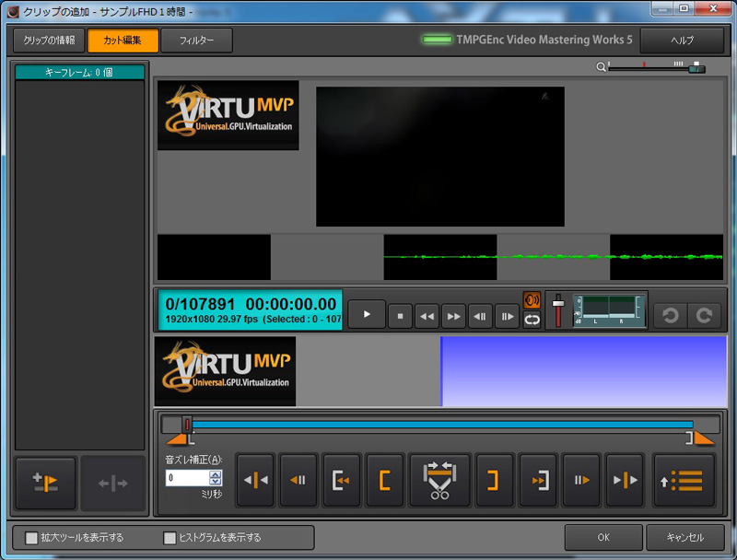Click the OK button
Viewport: 737px width, 560px height.
[602, 537]
